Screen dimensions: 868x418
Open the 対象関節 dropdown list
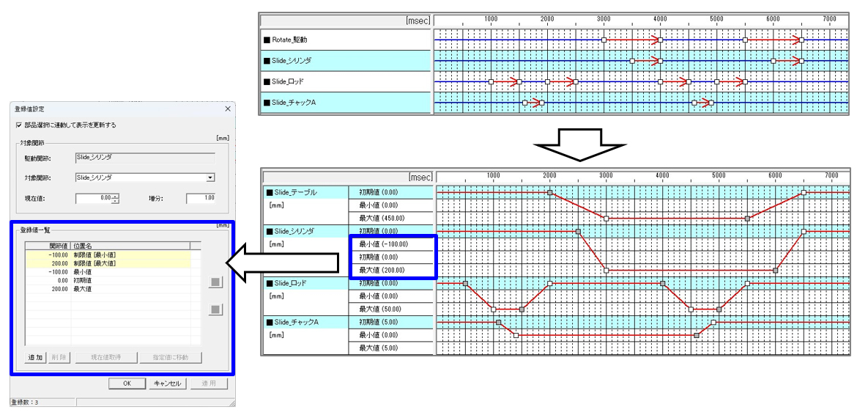point(210,177)
